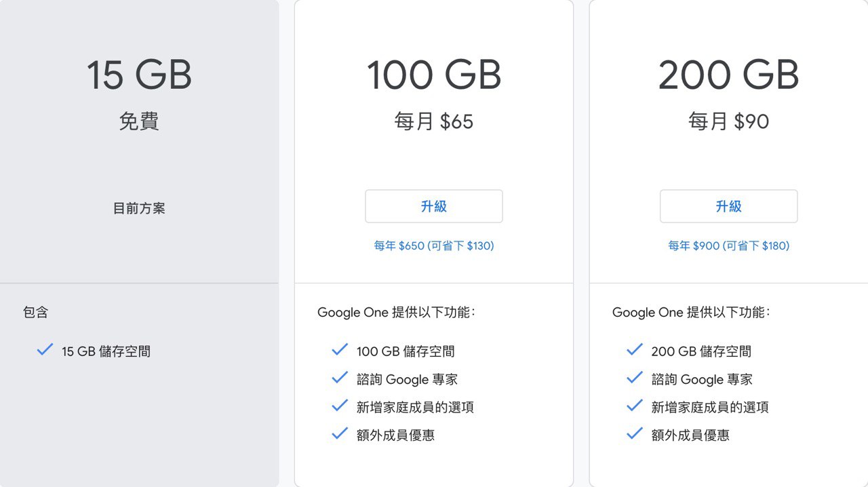Click checkmark by 新增家庭成員的選項 in 100 GB plan
868x487 pixels.
pos(340,406)
